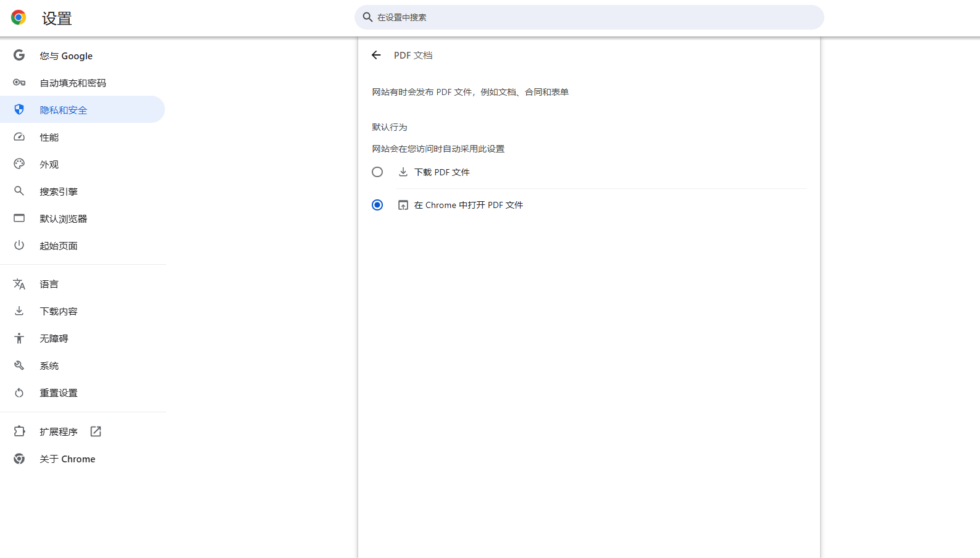The image size is (980, 558).
Task: Click the 设置 title text
Action: coord(57,19)
